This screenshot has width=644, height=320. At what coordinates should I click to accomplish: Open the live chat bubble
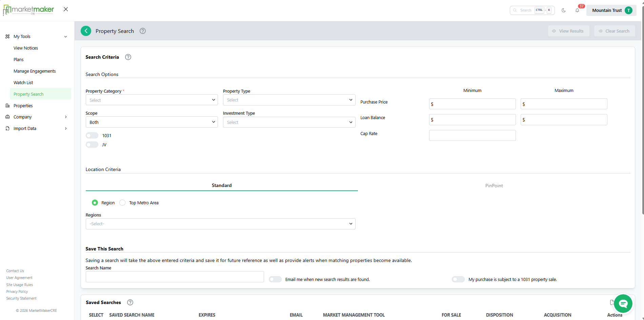(623, 303)
